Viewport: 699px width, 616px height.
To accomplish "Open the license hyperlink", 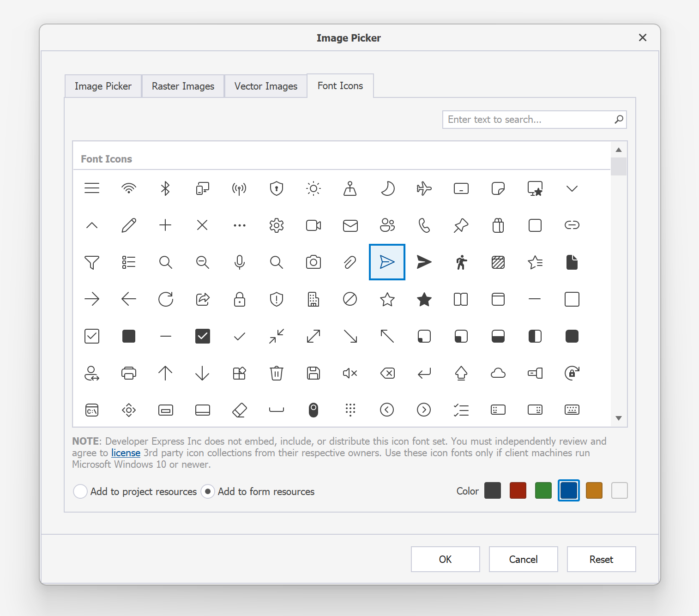I will [126, 453].
